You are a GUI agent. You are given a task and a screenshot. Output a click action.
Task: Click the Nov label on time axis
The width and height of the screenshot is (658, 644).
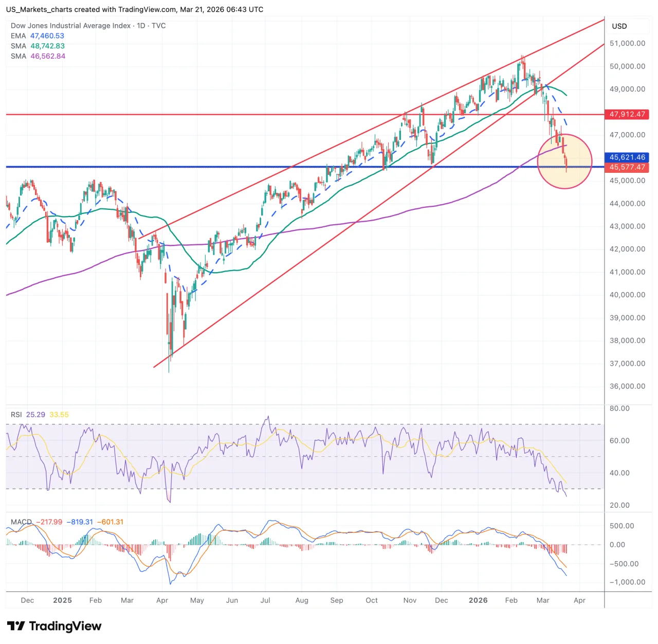[410, 600]
